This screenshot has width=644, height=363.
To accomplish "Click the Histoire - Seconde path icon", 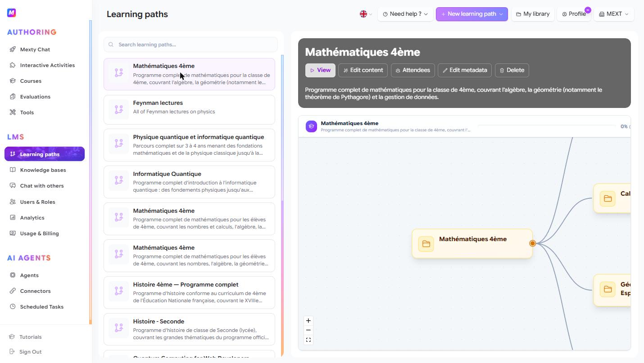I will (119, 328).
